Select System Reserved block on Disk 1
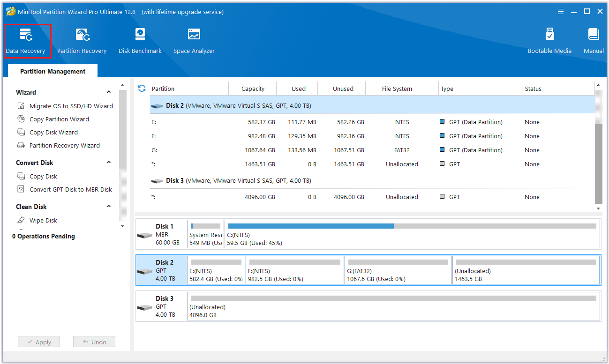This screenshot has width=609, height=364. point(205,234)
